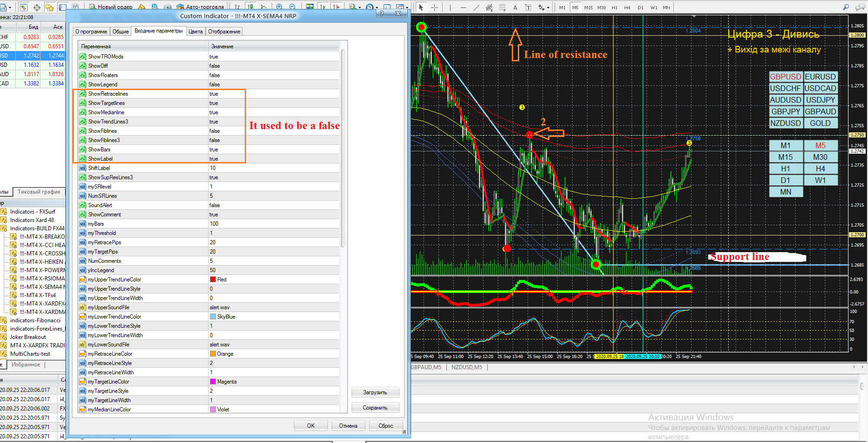The height and width of the screenshot is (443, 868).
Task: Open the arrows objects dropdown in toolbar
Action: click(543, 7)
